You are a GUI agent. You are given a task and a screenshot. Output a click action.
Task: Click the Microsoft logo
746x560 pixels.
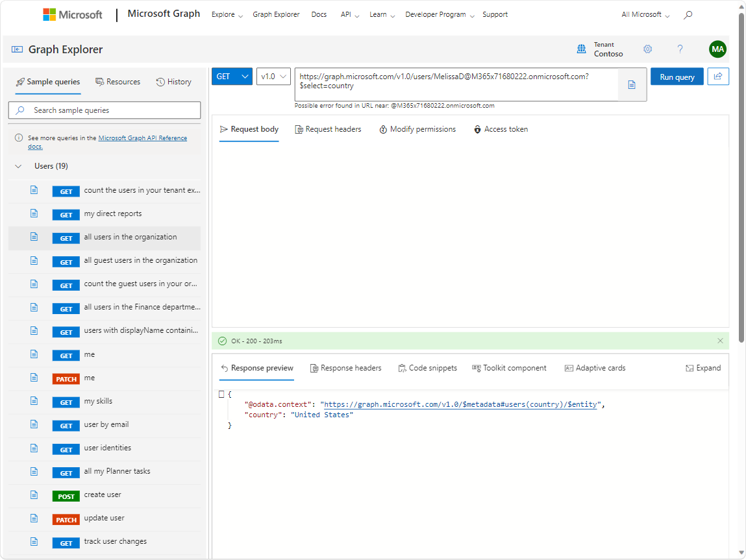[73, 15]
